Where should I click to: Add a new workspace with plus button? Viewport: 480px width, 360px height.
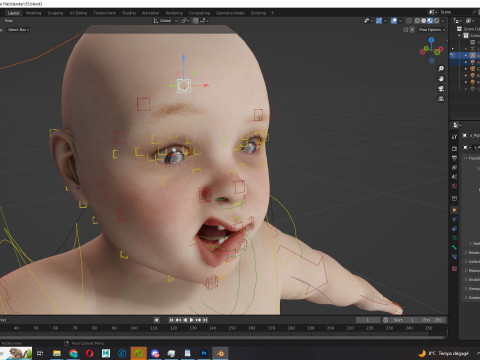[x=272, y=13]
